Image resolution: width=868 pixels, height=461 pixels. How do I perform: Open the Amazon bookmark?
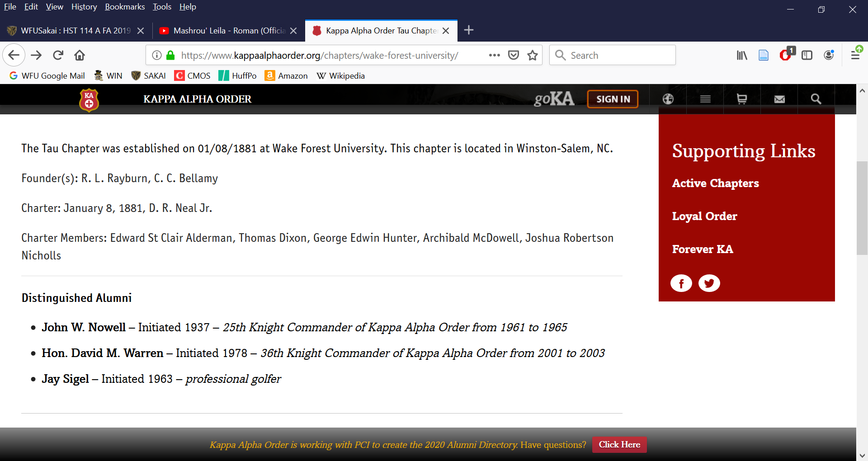(x=286, y=75)
